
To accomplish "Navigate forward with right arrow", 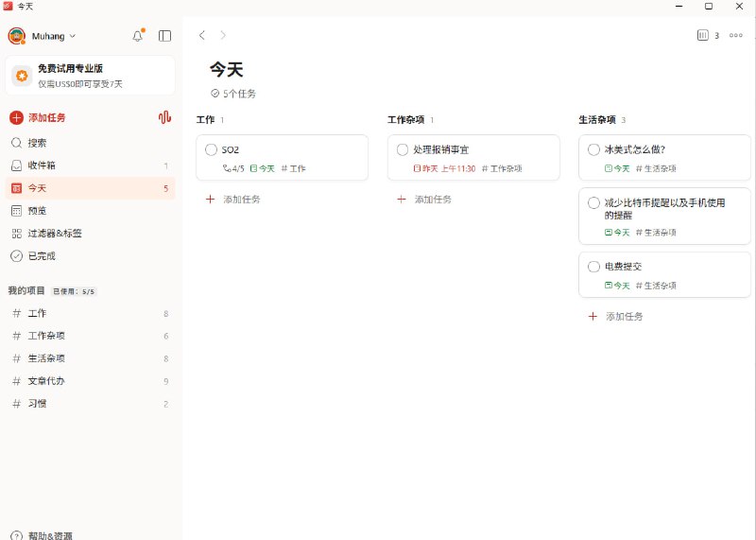I will 223,35.
